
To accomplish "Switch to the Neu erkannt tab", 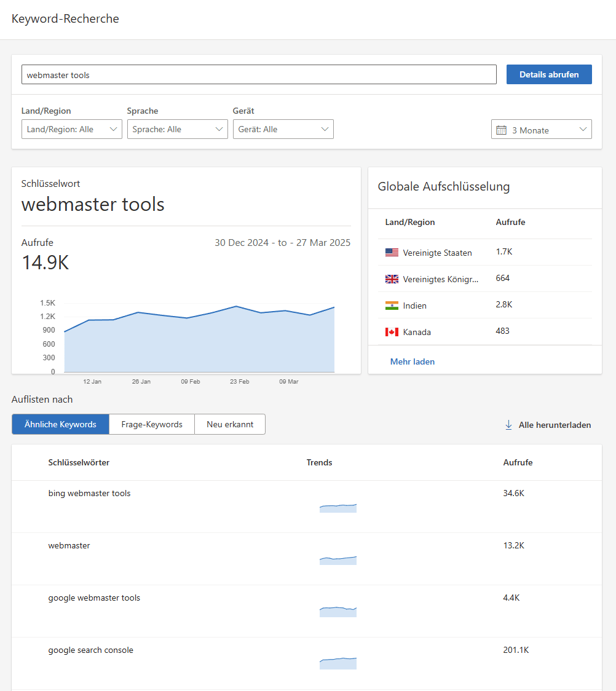I will pyautogui.click(x=230, y=424).
